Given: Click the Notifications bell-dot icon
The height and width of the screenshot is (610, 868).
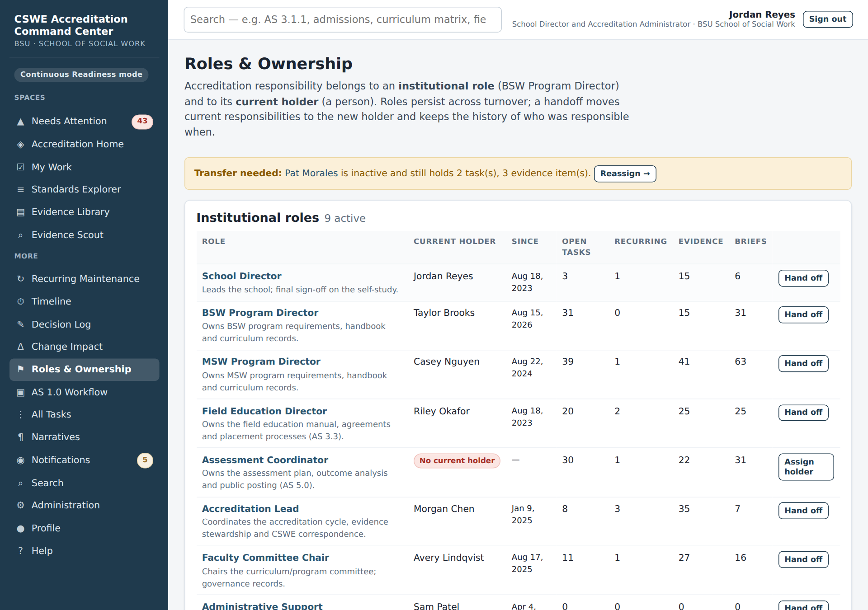Looking at the screenshot, I should coord(20,460).
